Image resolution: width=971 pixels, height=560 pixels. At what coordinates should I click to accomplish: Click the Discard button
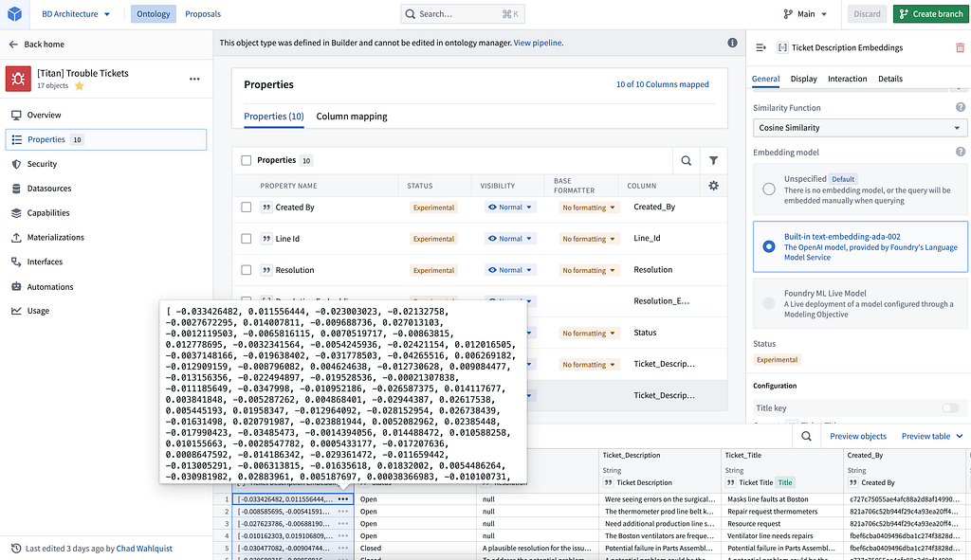(867, 13)
